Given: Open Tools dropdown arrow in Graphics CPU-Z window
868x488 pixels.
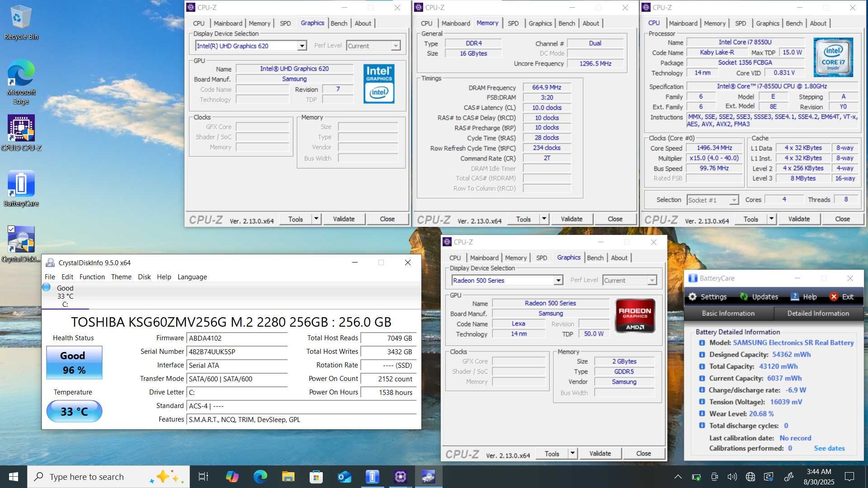Looking at the screenshot, I should click(316, 219).
